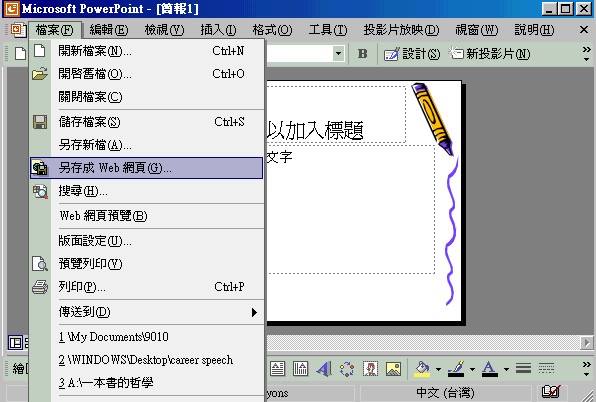Screen dimensions: 596x402
Task: Insert clip art from drawing toolbar
Action: (370, 369)
